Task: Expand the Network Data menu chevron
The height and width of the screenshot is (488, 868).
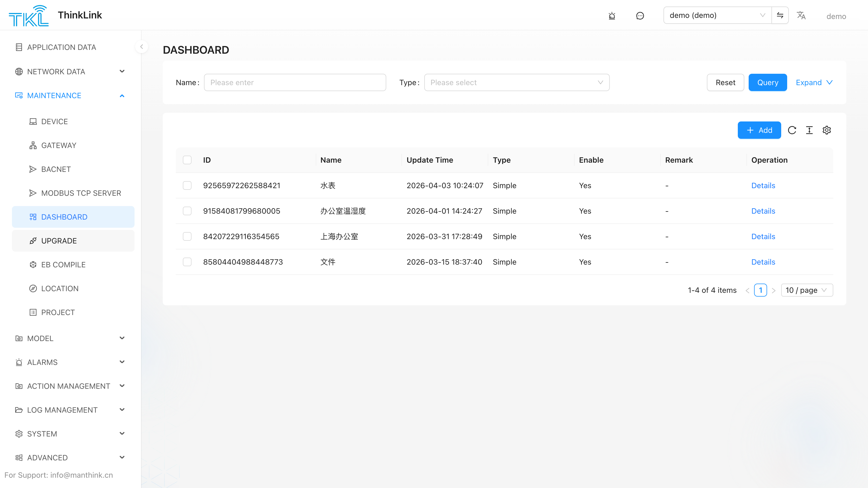Action: pos(122,71)
